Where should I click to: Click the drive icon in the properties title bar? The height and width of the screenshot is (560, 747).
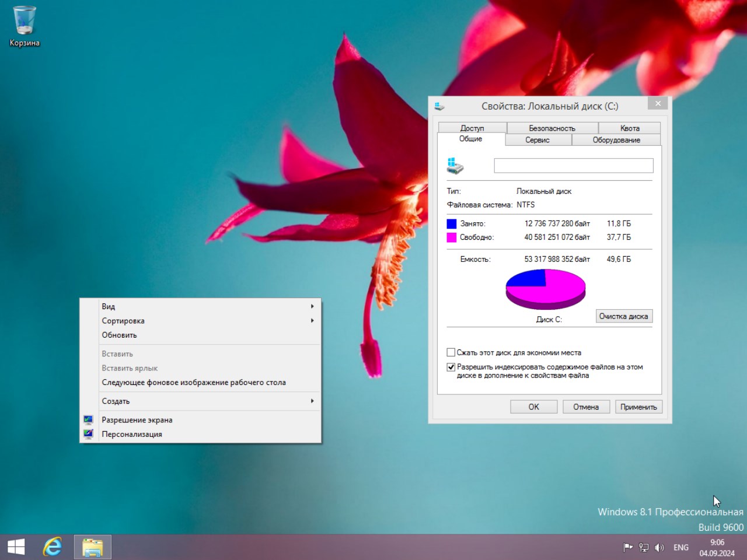(439, 106)
